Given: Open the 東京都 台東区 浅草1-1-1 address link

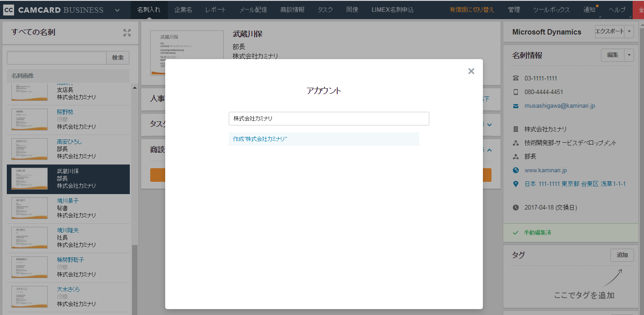Looking at the screenshot, I should coord(575,184).
